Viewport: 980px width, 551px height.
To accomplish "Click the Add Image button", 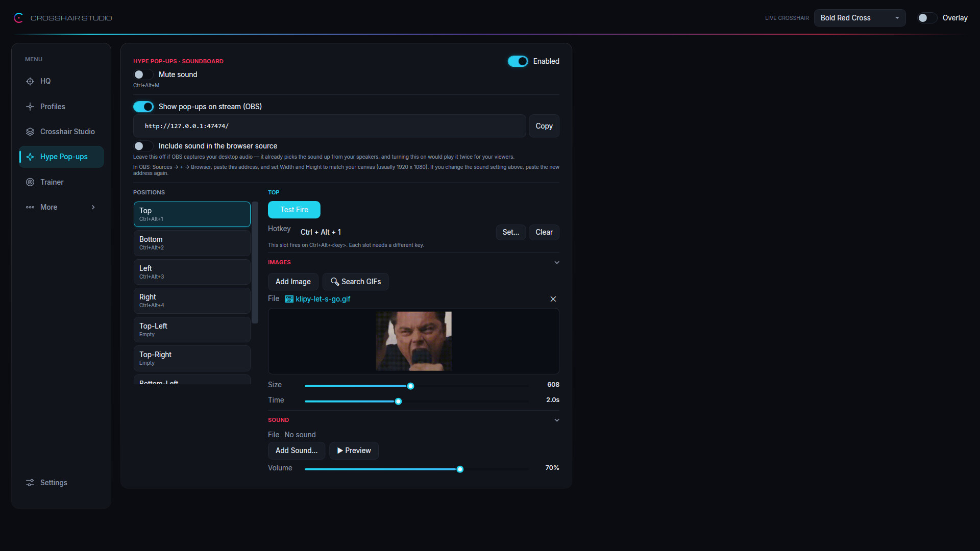I will (x=293, y=282).
